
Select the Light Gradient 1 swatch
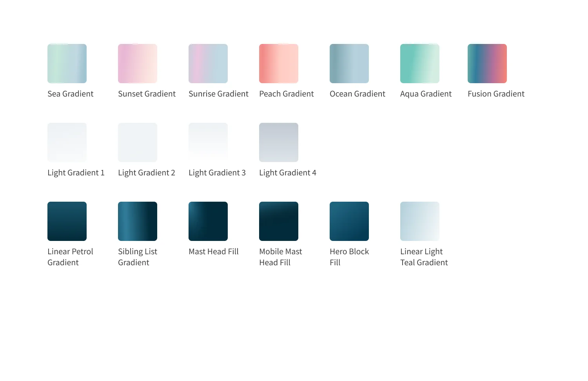coord(67,142)
